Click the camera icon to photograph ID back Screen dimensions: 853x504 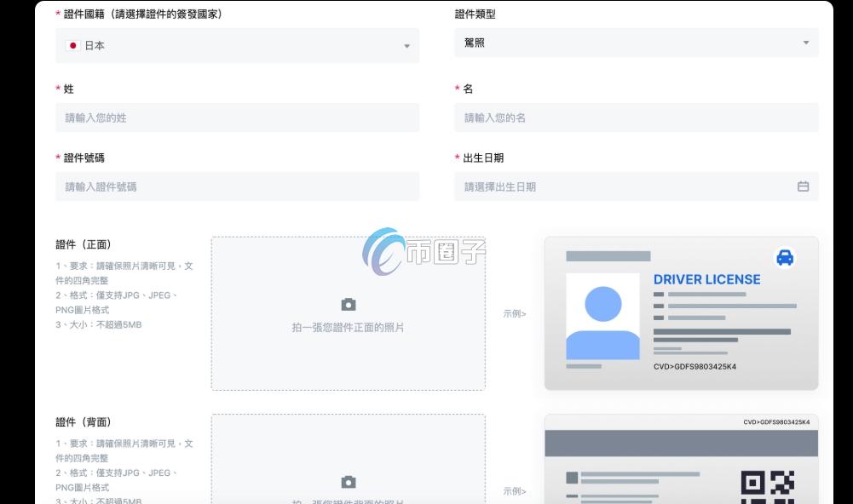click(x=348, y=481)
